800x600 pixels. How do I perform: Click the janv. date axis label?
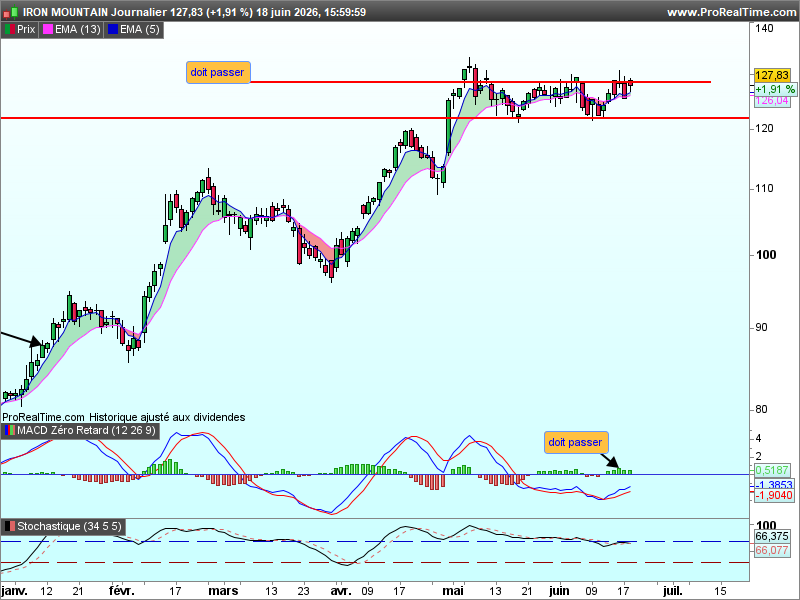pyautogui.click(x=14, y=591)
